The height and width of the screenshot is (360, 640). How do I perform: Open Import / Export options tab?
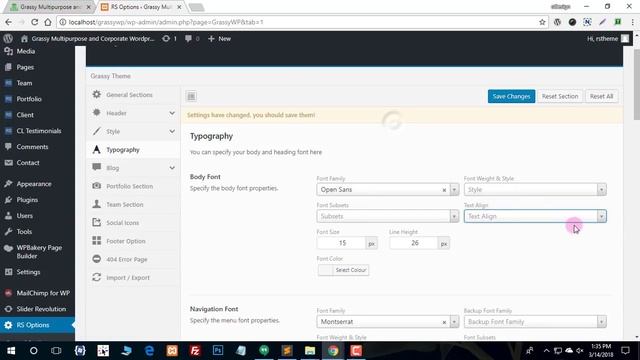tap(133, 278)
